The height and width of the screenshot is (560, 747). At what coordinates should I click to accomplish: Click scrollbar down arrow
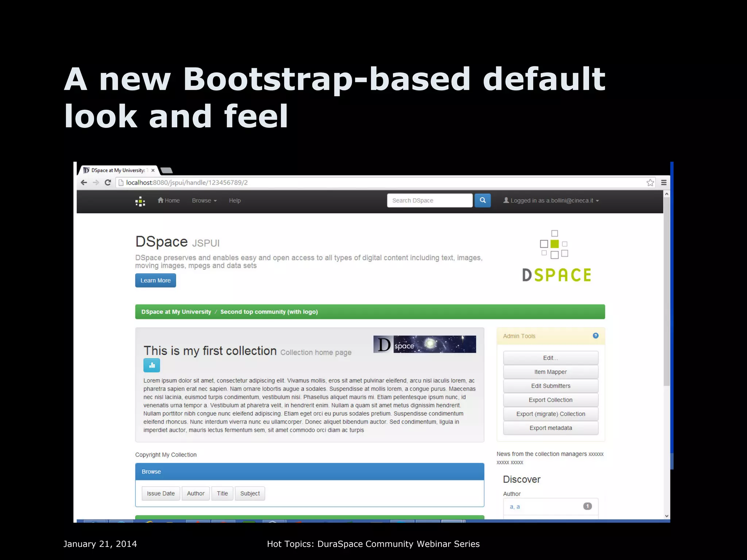click(x=667, y=516)
